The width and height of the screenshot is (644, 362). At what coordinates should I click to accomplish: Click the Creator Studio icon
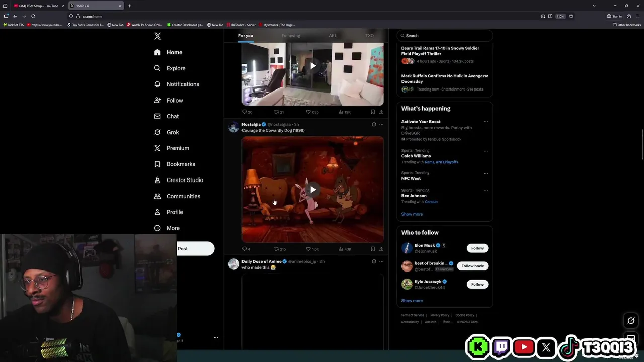[x=157, y=180]
